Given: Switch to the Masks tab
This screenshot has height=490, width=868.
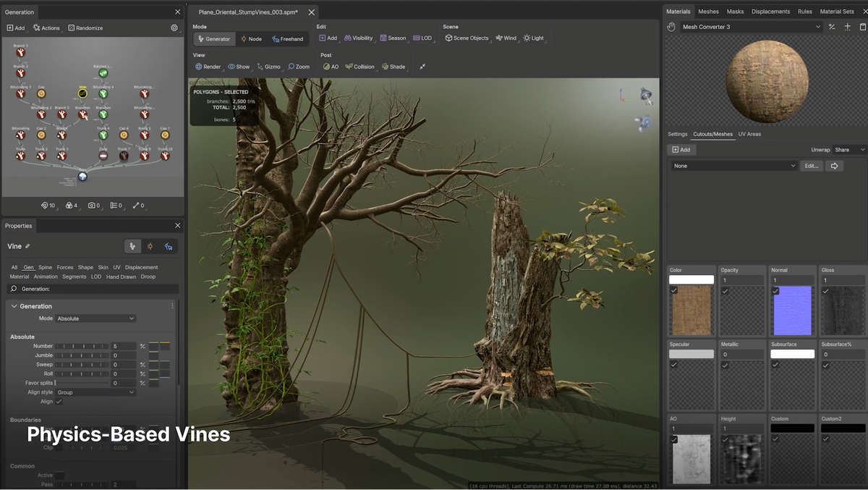Looking at the screenshot, I should [x=735, y=12].
